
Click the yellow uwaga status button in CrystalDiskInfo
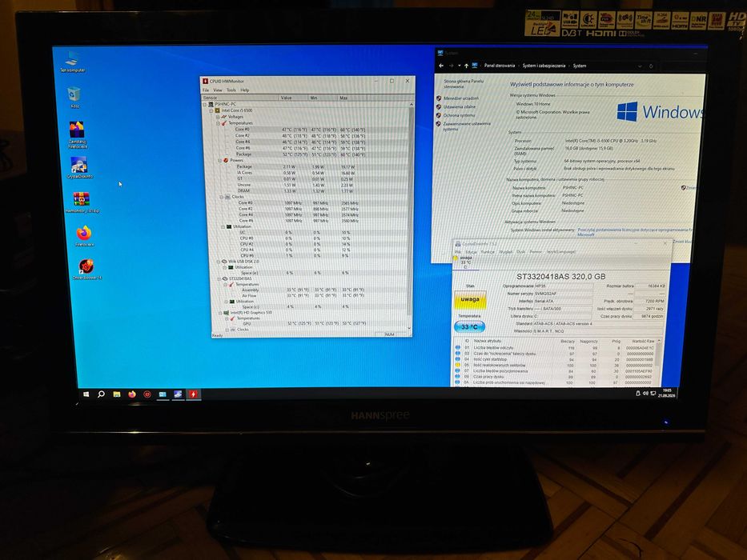(470, 300)
